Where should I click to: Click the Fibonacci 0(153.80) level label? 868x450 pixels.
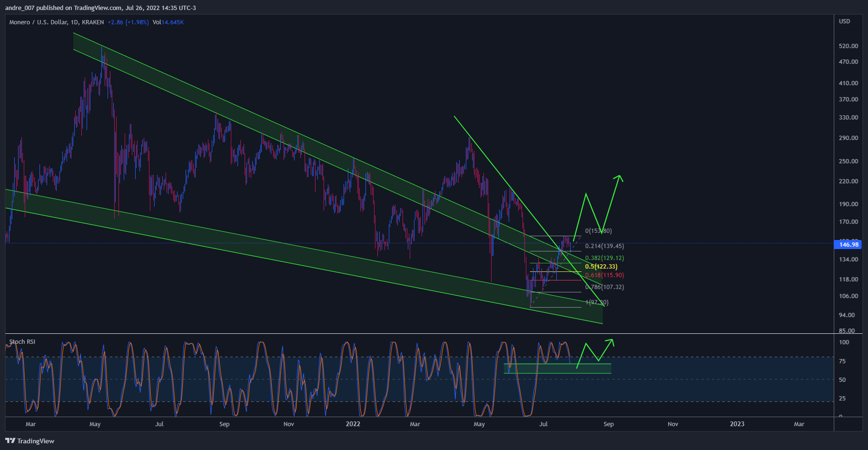[599, 231]
